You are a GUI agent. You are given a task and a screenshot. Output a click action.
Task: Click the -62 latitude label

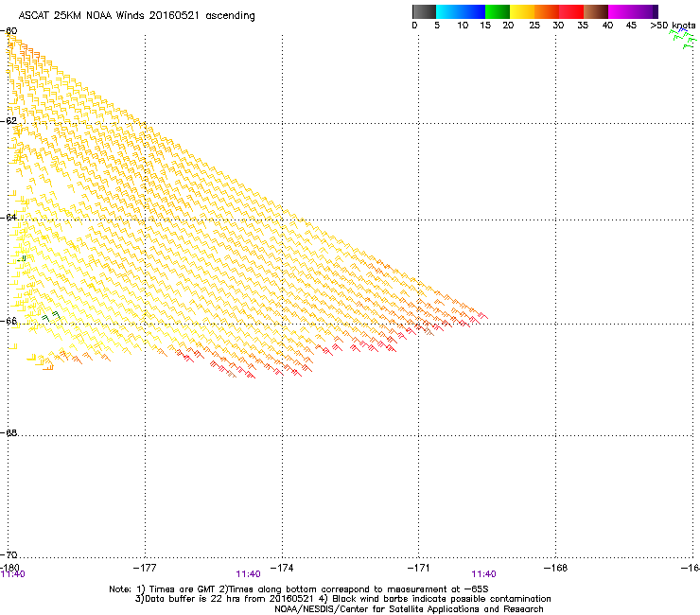(x=9, y=121)
